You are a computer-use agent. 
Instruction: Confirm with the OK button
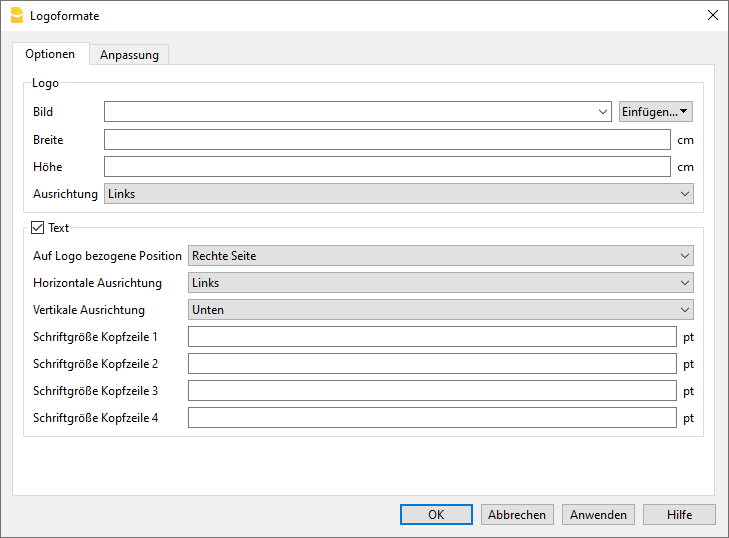(436, 515)
